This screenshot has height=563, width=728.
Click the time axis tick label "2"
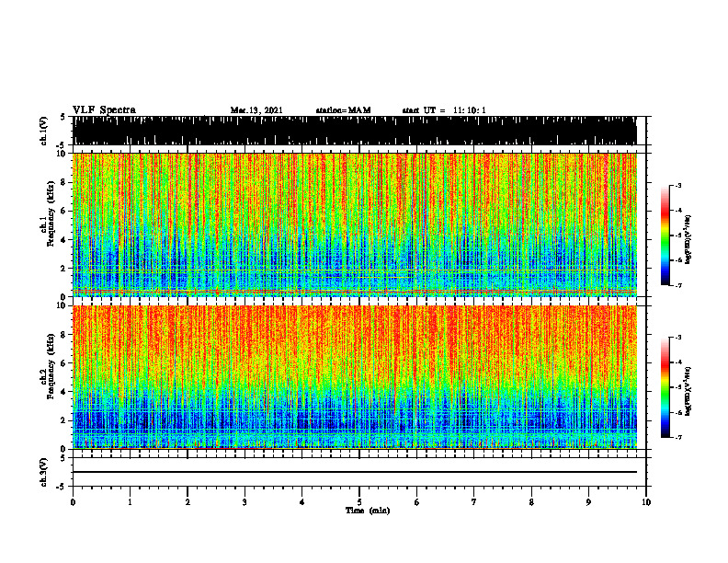click(188, 502)
